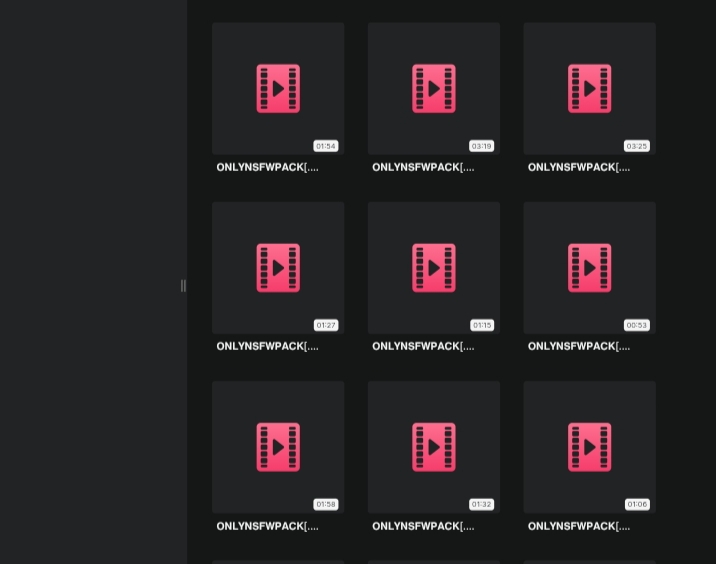
Task: Click the 01:54 duration badge
Action: point(326,146)
